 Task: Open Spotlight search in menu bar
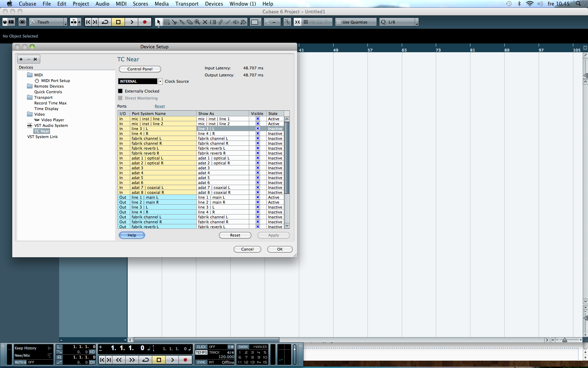[x=578, y=4]
